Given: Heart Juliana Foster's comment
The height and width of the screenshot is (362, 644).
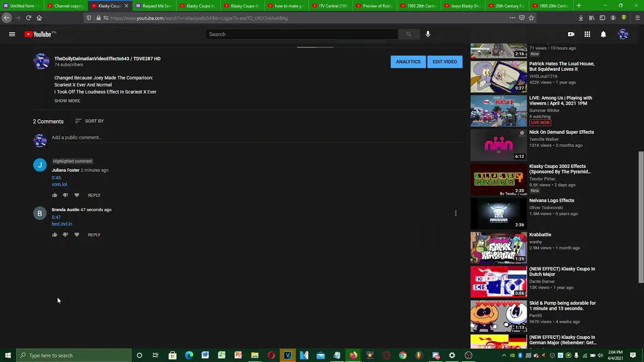Looking at the screenshot, I should (76, 195).
